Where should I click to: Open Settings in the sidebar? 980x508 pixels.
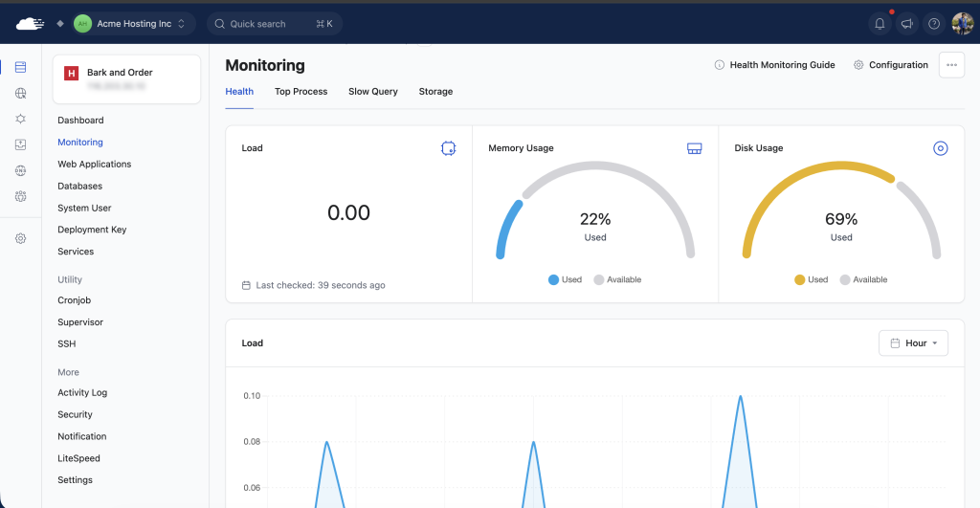75,480
